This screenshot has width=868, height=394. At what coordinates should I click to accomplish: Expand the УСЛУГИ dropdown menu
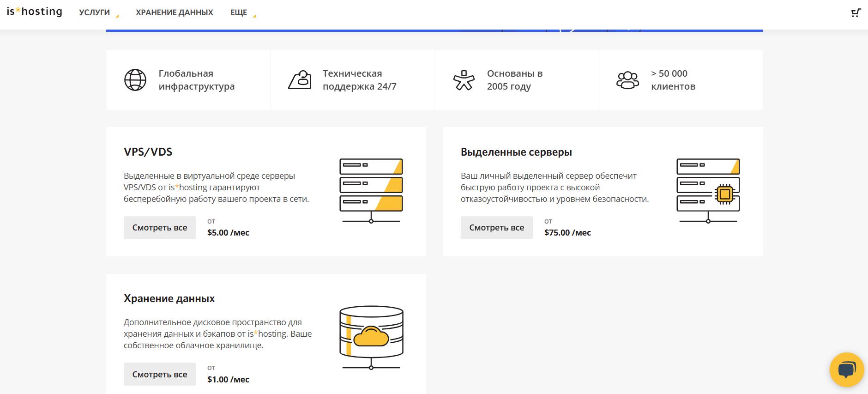[x=99, y=12]
